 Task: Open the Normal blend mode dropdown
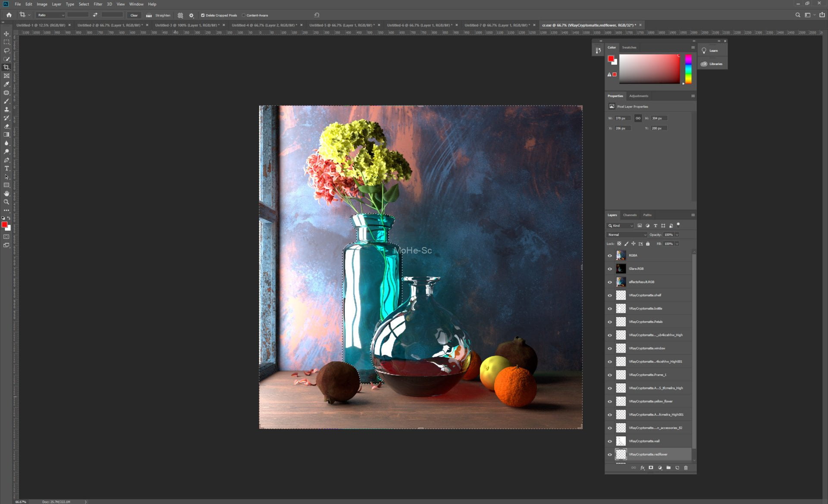point(627,235)
